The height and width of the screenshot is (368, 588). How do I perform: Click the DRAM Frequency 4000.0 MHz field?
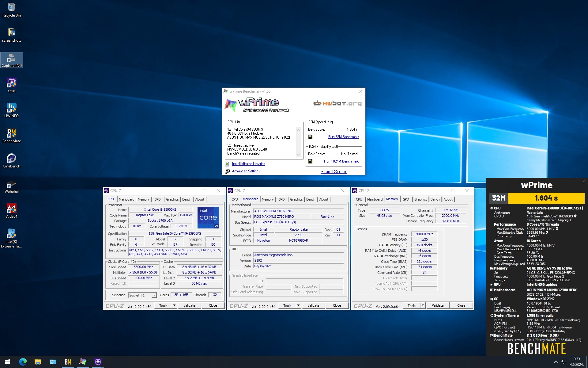point(424,234)
